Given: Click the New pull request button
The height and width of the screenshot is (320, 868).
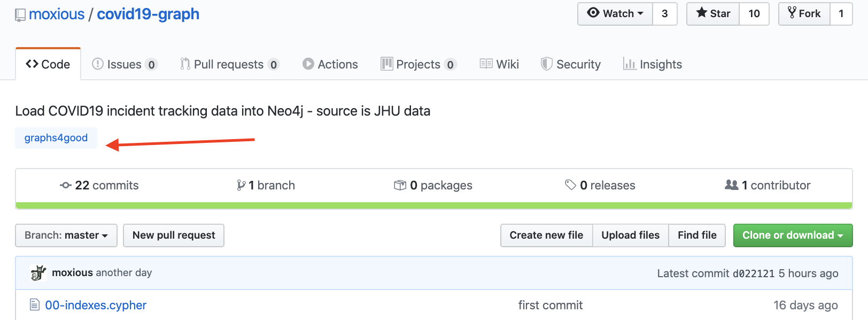Looking at the screenshot, I should point(174,235).
